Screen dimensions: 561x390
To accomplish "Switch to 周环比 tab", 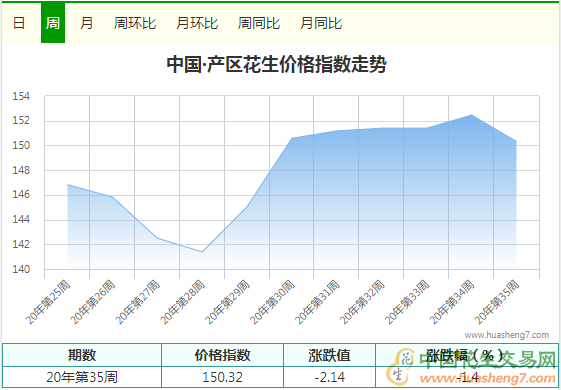I will click(135, 23).
